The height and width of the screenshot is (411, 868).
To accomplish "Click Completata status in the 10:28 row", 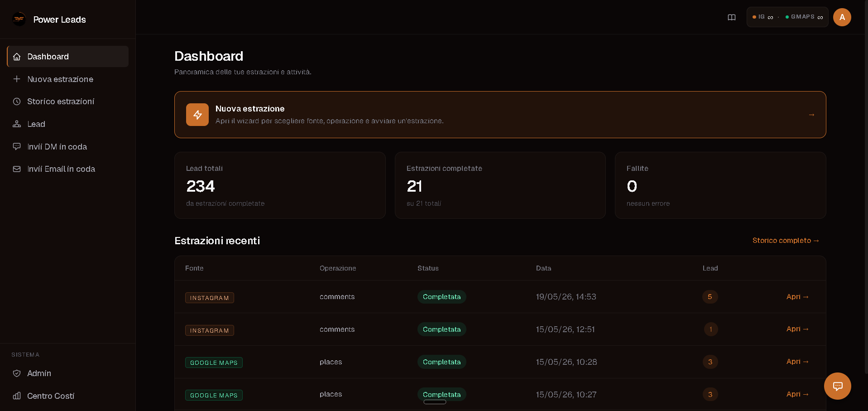I will tap(442, 362).
